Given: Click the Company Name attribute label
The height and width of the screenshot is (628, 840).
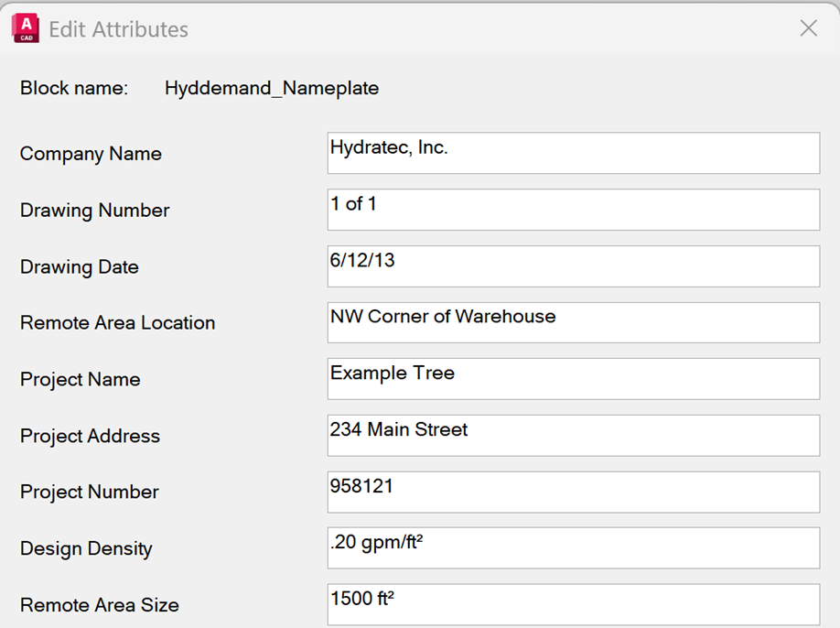Looking at the screenshot, I should coord(90,154).
